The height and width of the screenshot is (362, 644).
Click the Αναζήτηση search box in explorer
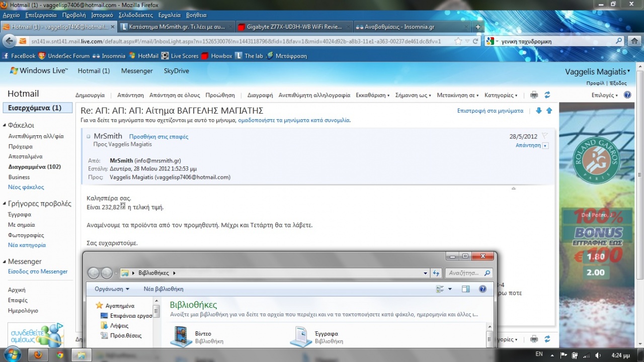pyautogui.click(x=469, y=273)
